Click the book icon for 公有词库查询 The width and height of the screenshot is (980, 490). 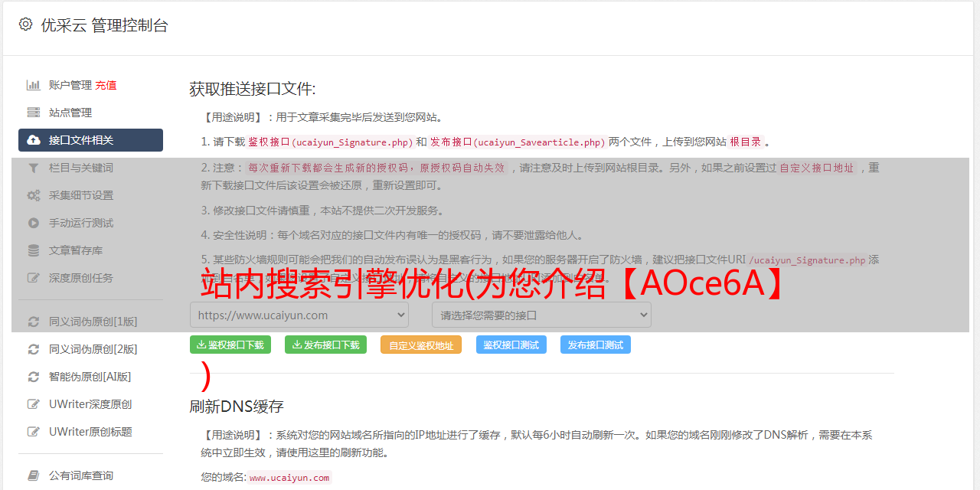coord(34,475)
